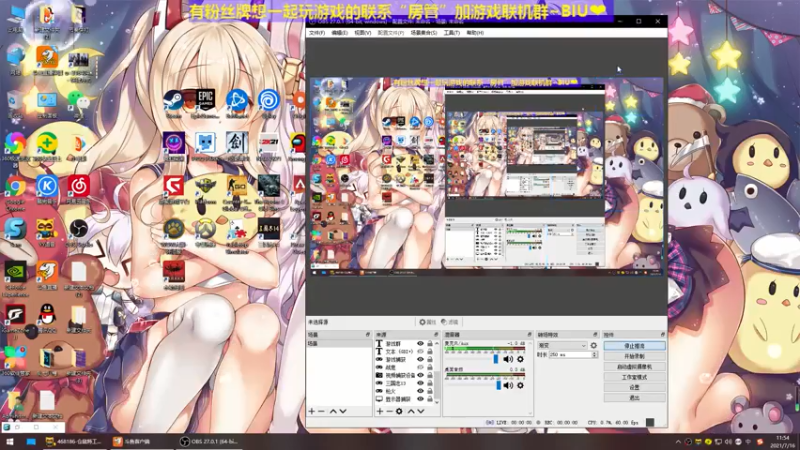Open the 帮助(H) menu

click(x=475, y=33)
